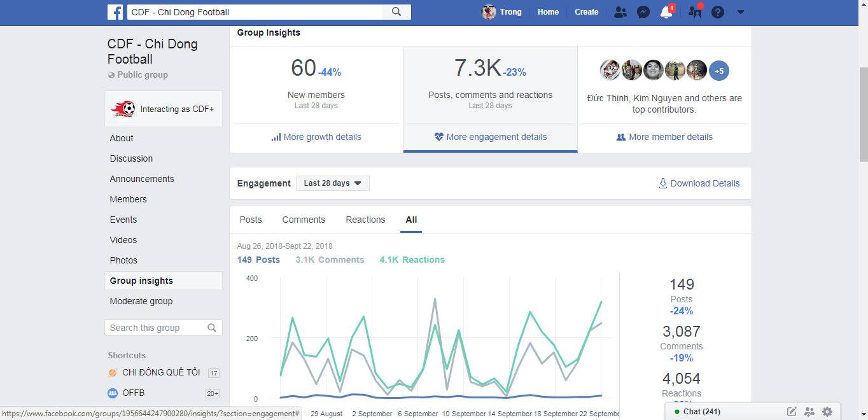Screen dimensions: 868x420
Task: Click the OFFB group icon
Action: (x=113, y=393)
